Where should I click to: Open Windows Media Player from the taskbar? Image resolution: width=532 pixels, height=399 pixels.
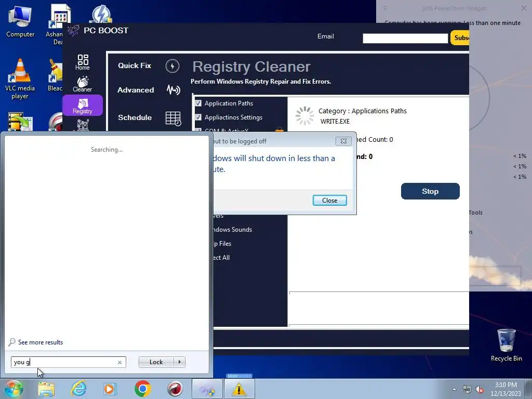pos(110,389)
